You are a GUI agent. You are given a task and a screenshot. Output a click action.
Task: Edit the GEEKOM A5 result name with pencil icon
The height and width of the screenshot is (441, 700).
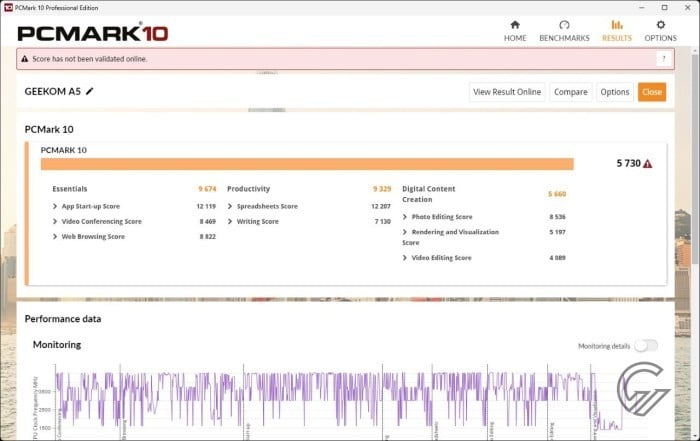90,91
